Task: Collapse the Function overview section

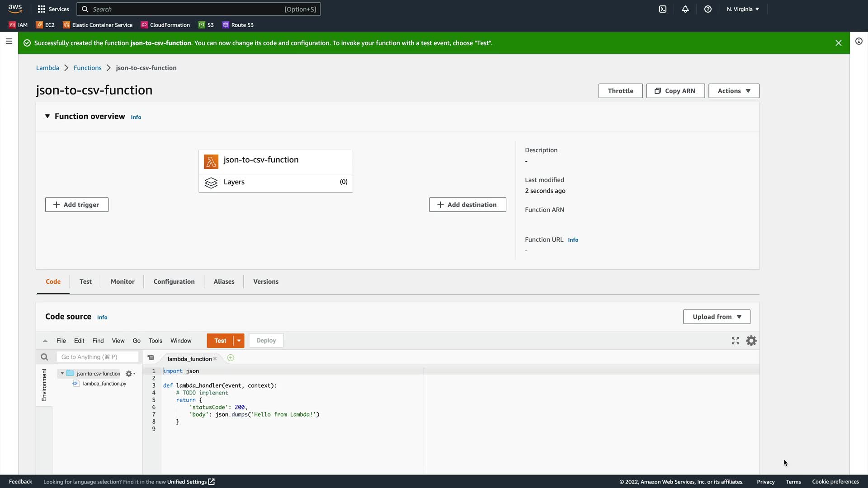Action: point(47,116)
